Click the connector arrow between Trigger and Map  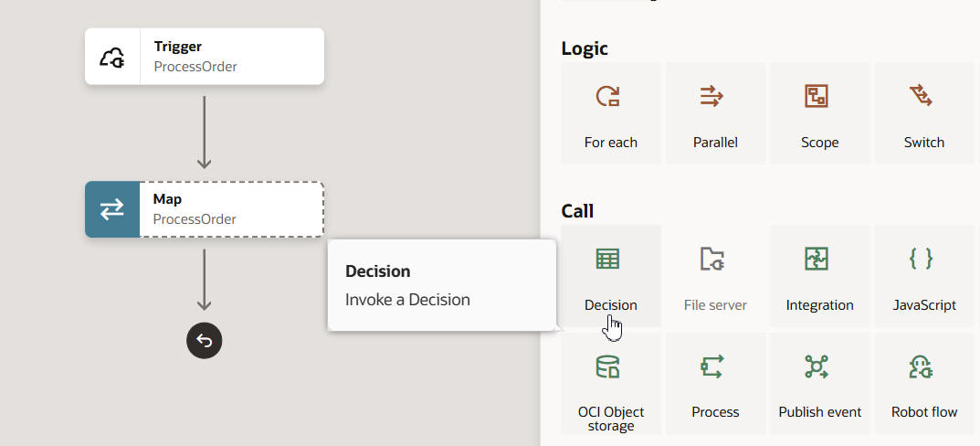pyautogui.click(x=205, y=132)
